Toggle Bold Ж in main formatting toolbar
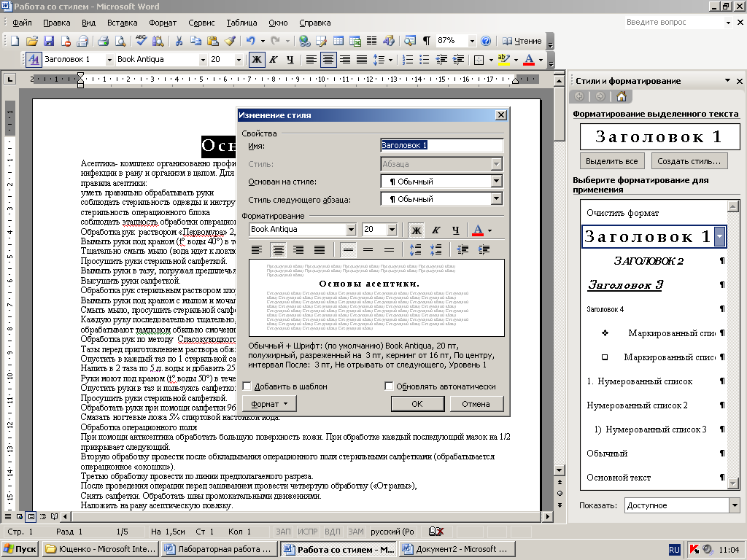This screenshot has width=747, height=560. click(x=257, y=60)
